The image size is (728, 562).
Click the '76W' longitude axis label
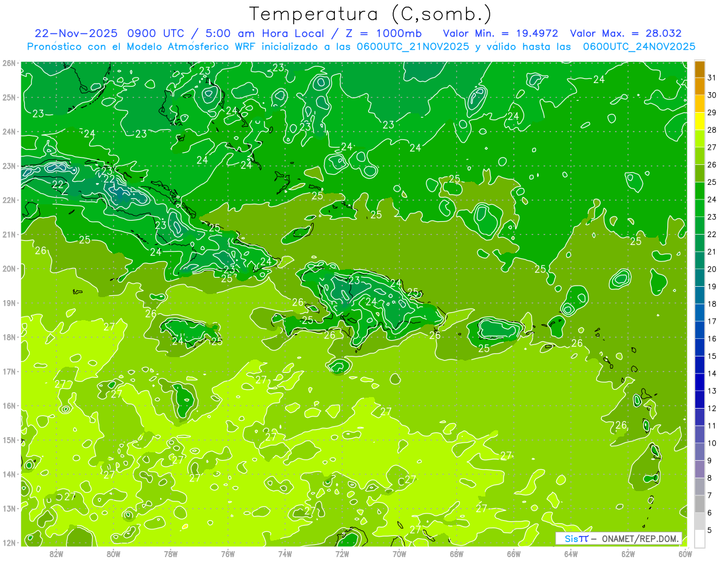pos(228,554)
